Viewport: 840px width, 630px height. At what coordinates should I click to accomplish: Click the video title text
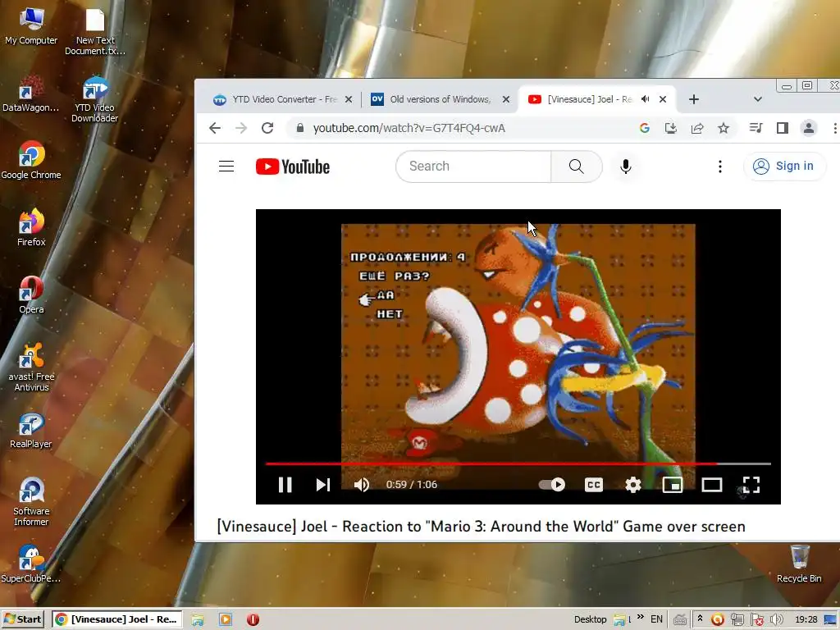(481, 527)
